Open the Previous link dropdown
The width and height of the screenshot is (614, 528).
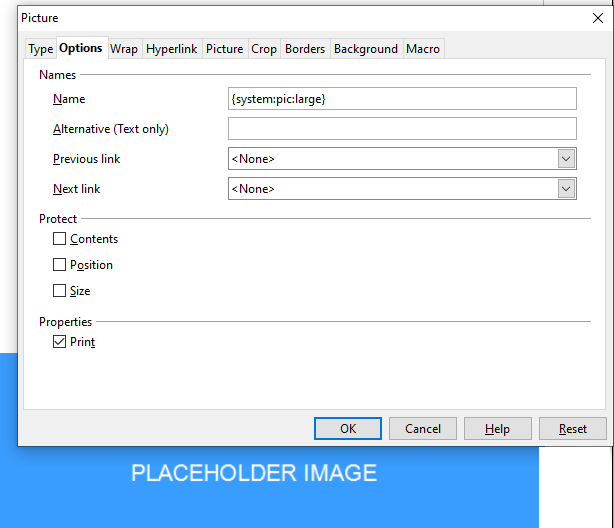pos(402,159)
